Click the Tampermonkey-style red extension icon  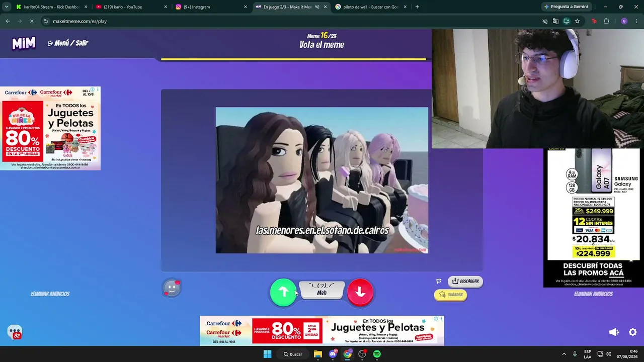tap(594, 21)
